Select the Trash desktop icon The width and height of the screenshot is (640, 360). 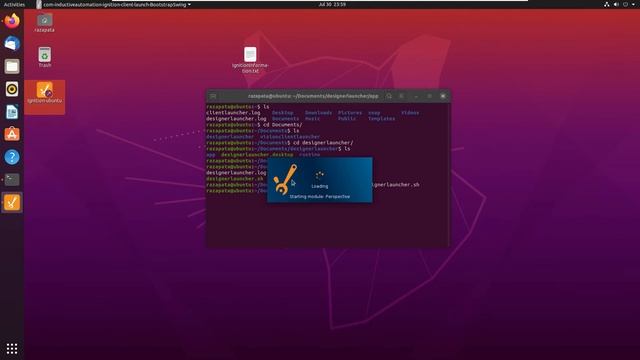[x=44, y=57]
